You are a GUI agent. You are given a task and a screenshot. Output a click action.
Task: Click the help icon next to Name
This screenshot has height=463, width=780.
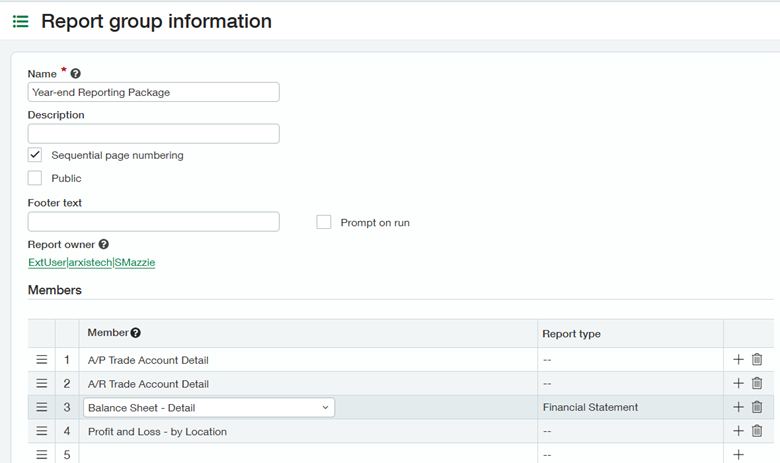(76, 74)
